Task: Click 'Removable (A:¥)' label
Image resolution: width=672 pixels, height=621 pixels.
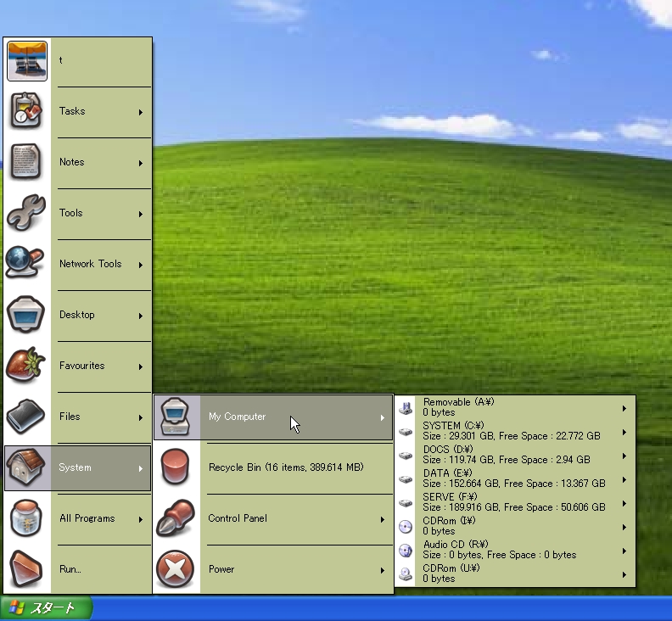Action: (458, 402)
